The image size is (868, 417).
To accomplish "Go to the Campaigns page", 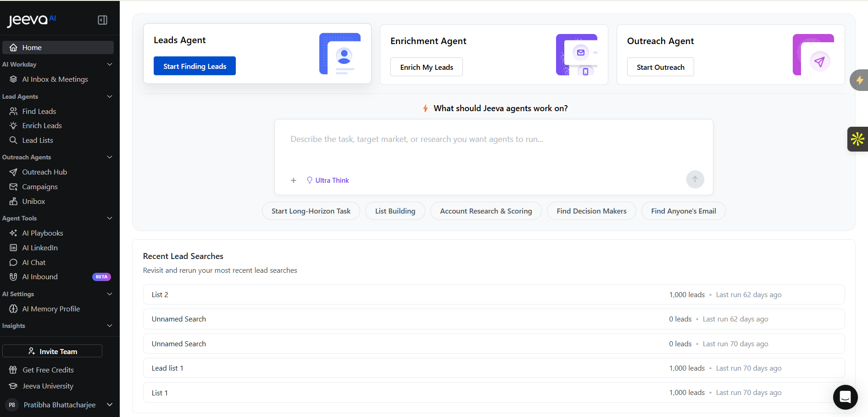I will tap(40, 187).
